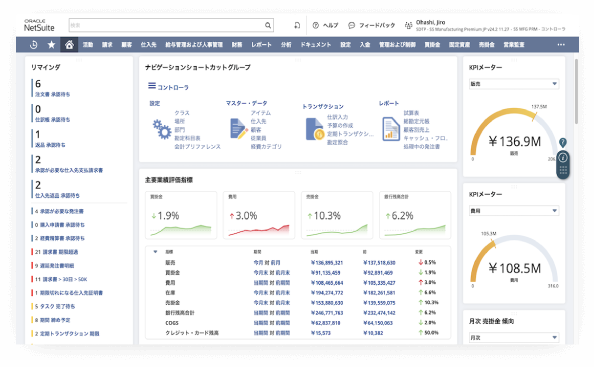This screenshot has height=367, width=594.
Task: Click the floating help question-mark pin icon
Action: [x=563, y=143]
